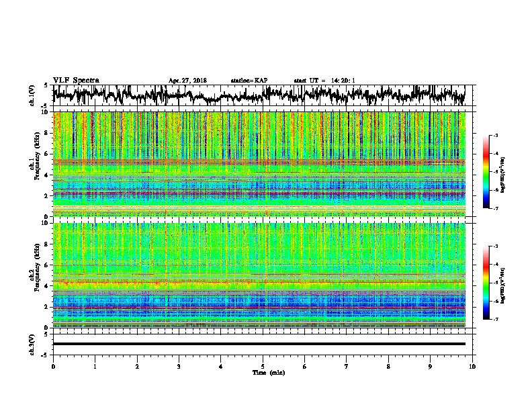Click the "VLF Spectra" plot title
The width and height of the screenshot is (532, 411).
(76, 80)
